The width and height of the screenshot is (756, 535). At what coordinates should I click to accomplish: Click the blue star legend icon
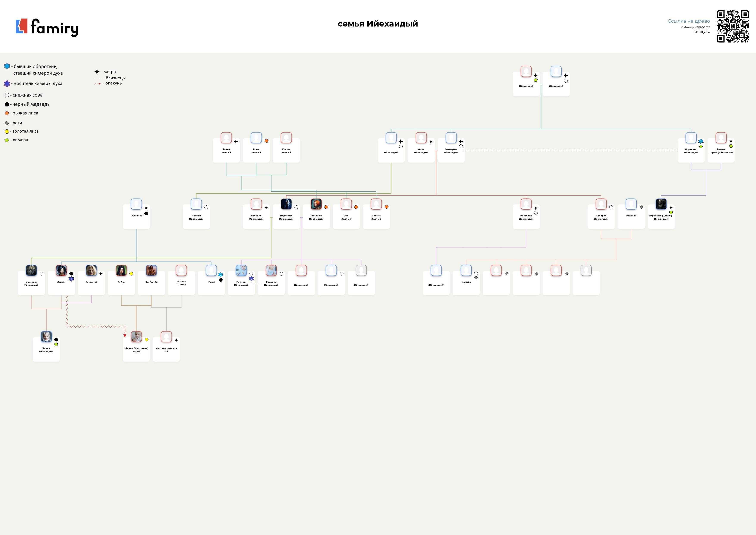pyautogui.click(x=7, y=66)
